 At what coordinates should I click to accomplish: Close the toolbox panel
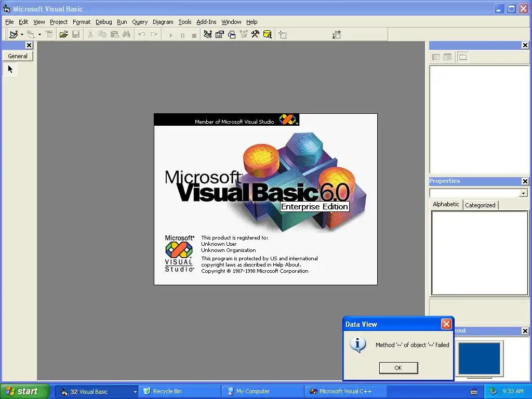29,45
